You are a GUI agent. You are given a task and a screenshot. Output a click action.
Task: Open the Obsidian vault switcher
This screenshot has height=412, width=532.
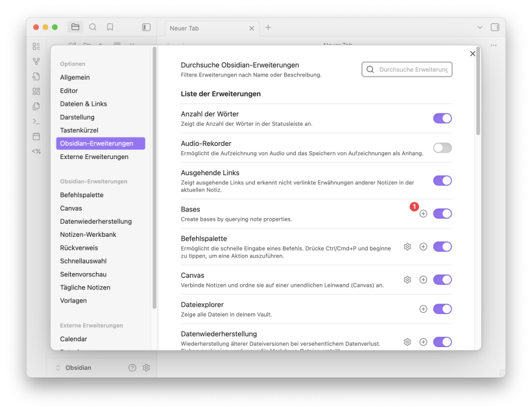click(x=73, y=367)
